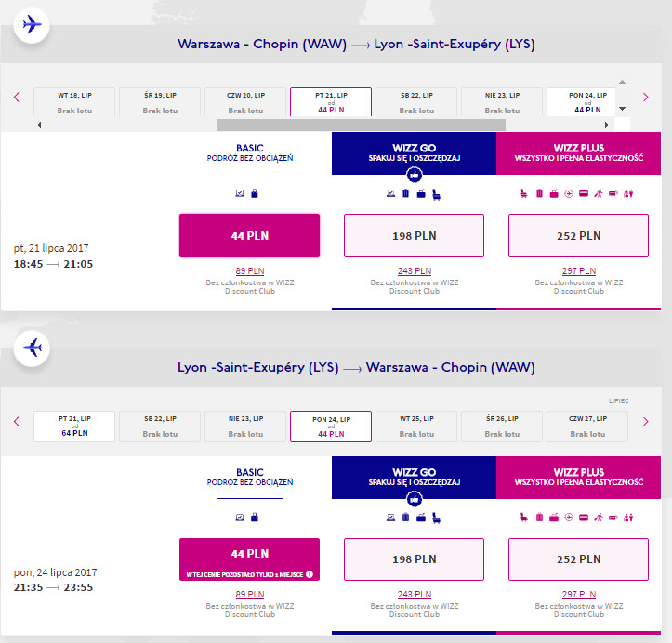Screen dimensions: 672x643
Task: Click the horizontal scrollbar left arrow
Action: point(39,125)
